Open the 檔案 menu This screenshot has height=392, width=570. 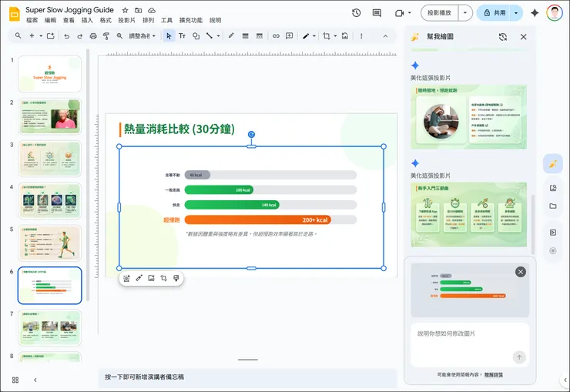click(32, 20)
